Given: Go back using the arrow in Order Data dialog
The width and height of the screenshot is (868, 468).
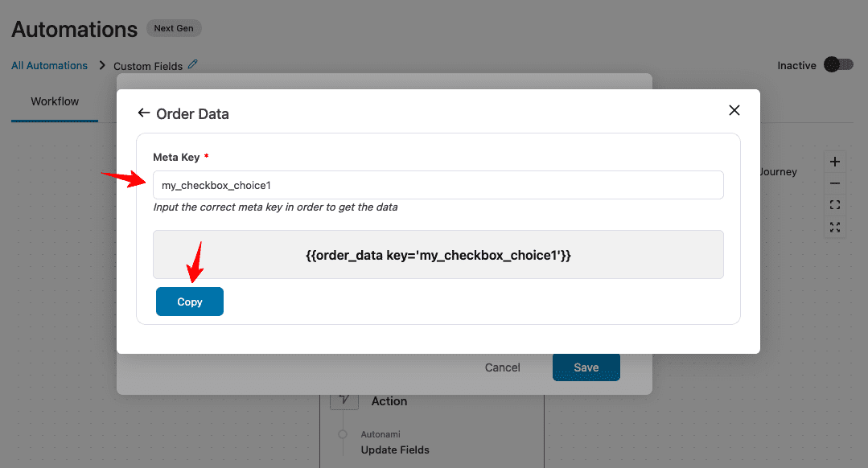Looking at the screenshot, I should pyautogui.click(x=143, y=113).
